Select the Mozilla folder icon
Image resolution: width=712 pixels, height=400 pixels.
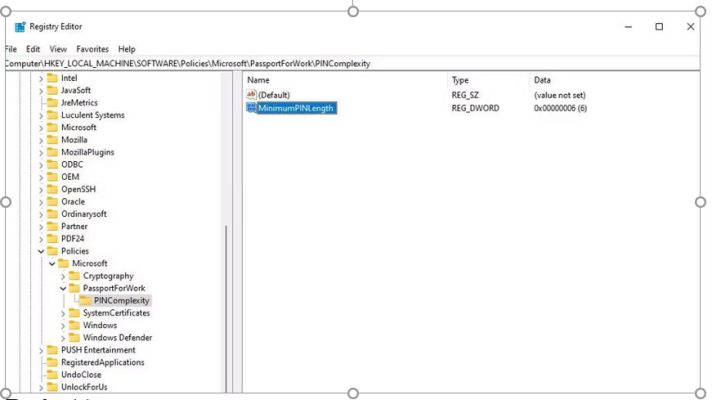[53, 140]
